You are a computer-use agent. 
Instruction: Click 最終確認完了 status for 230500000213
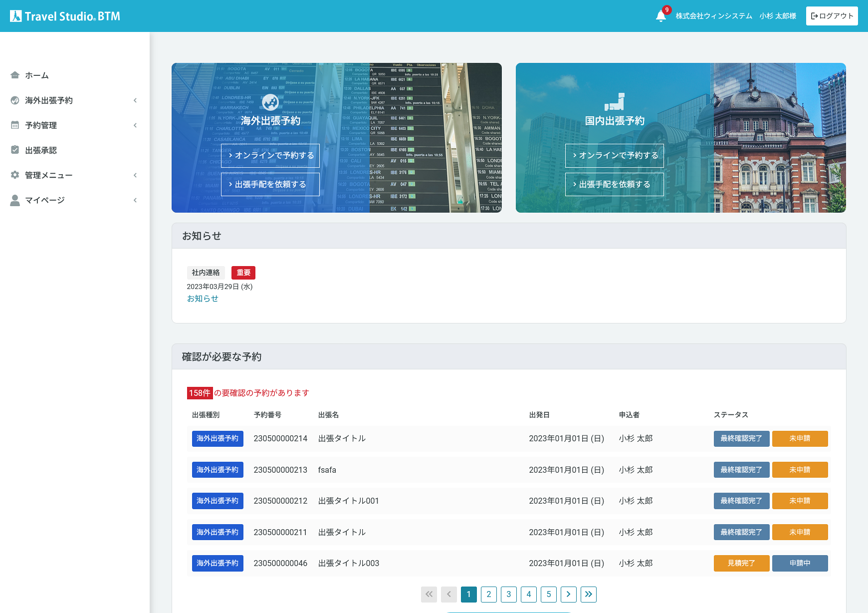(741, 470)
